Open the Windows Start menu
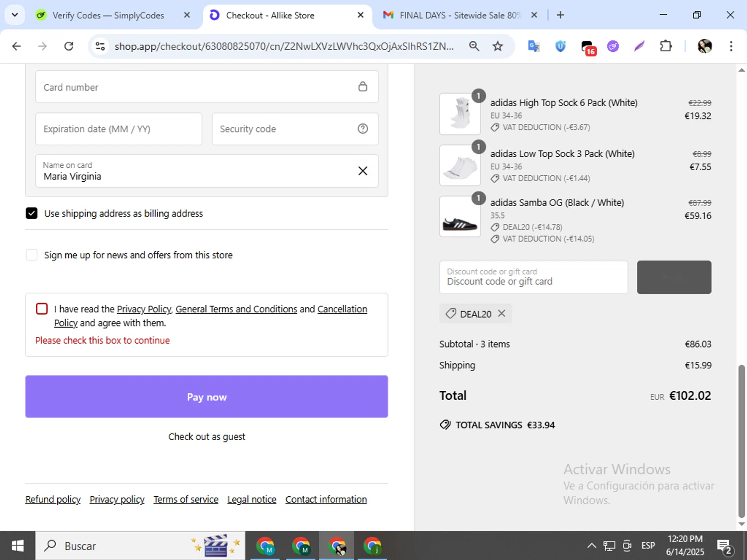This screenshot has height=560, width=747. 17,546
